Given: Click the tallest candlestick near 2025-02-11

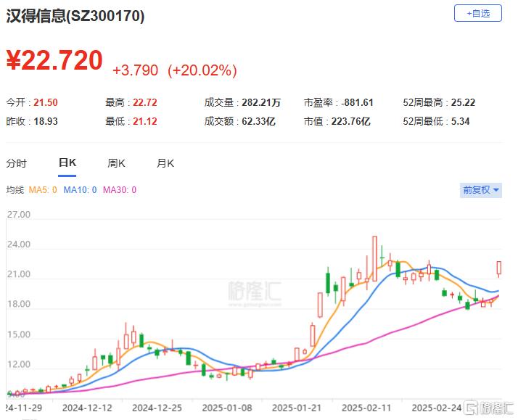Looking at the screenshot, I should click(374, 258).
